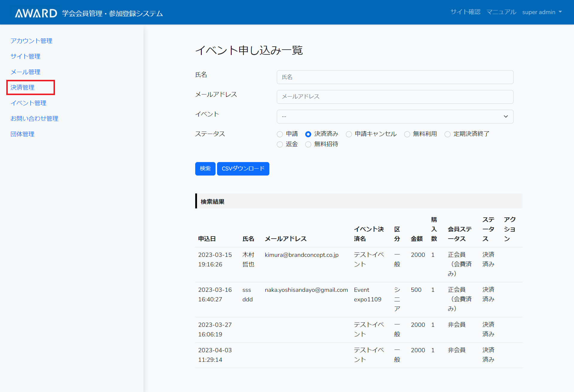Viewport: 574px width, 392px height.
Task: Open お問い合わせ管理 in sidebar
Action: click(x=34, y=118)
